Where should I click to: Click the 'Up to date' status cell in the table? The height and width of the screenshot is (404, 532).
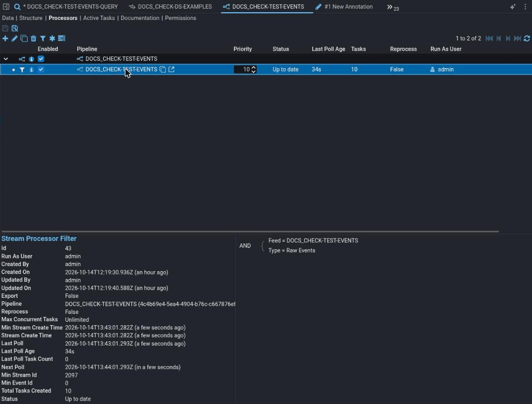pos(285,69)
